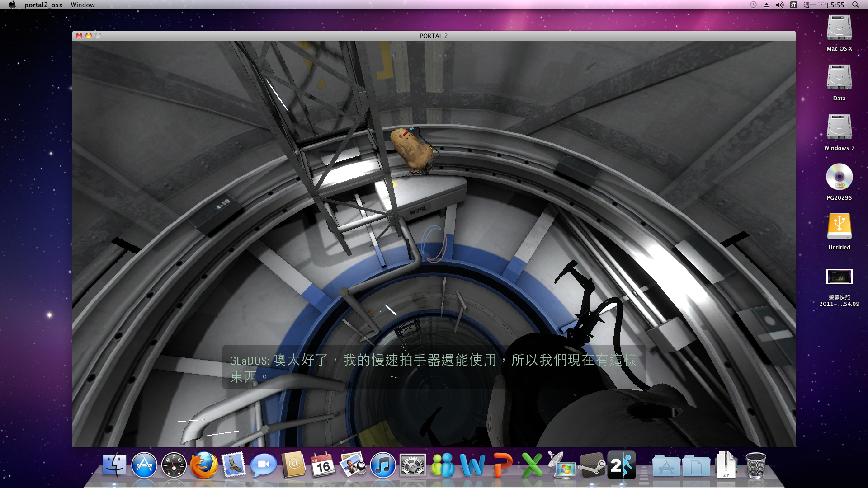
Task: Open the input method menu
Action: click(x=793, y=5)
